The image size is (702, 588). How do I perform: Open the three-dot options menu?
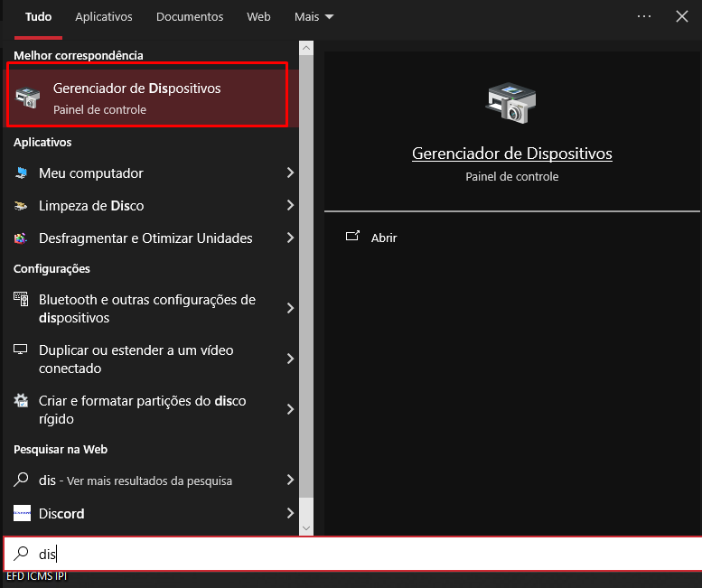click(x=644, y=16)
